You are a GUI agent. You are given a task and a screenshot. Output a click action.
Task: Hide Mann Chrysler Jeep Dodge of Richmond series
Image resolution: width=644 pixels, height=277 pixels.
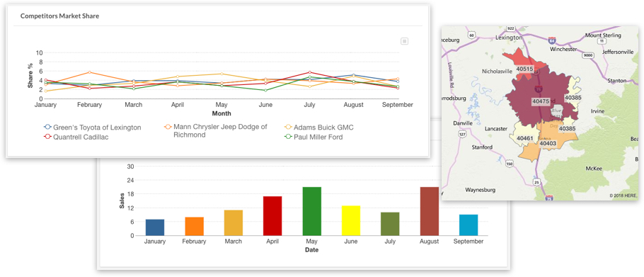pos(216,130)
